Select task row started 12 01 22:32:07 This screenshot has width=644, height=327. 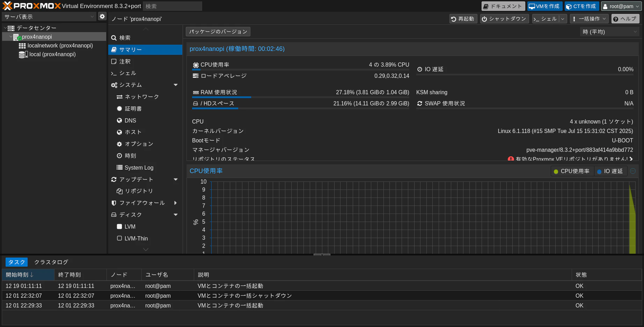pos(322,296)
